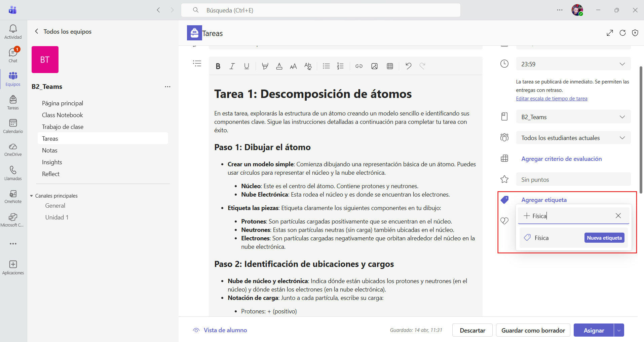Insert an image into instructions
The width and height of the screenshot is (644, 342).
coord(374,66)
